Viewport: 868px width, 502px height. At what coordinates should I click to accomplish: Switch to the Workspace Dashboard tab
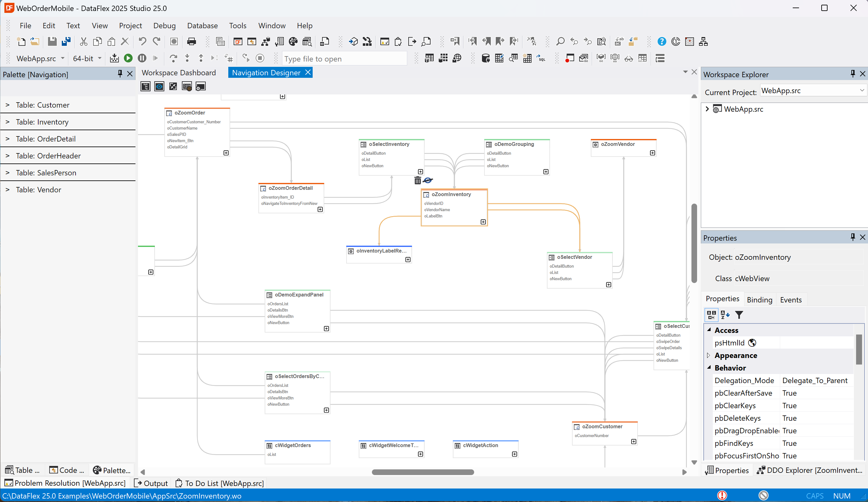(x=178, y=73)
